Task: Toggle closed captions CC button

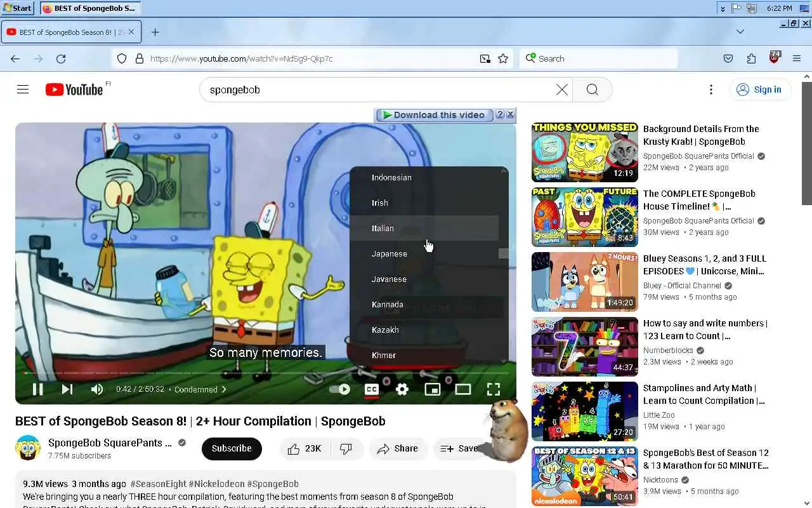Action: [372, 389]
